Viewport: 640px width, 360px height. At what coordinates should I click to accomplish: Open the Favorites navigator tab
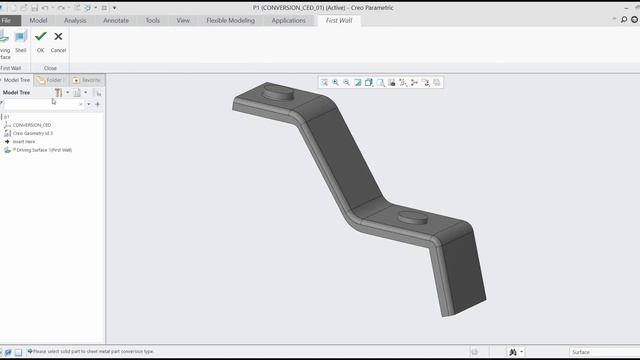(x=87, y=80)
